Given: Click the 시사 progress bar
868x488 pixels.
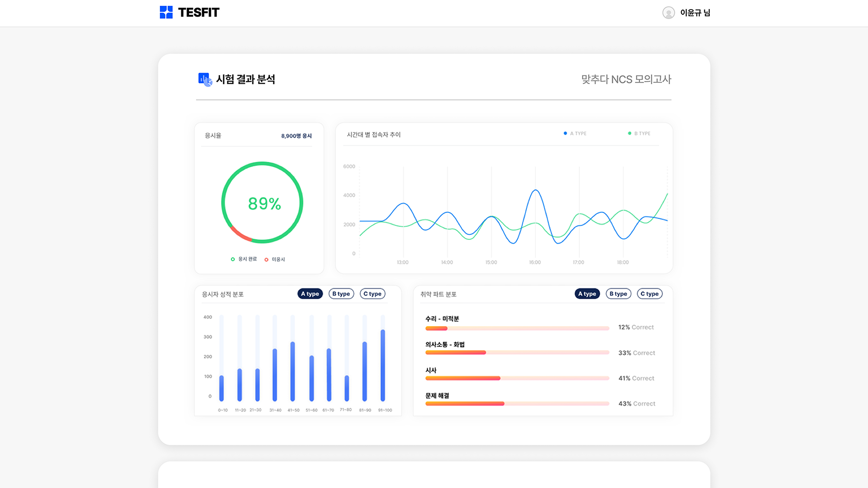Looking at the screenshot, I should coord(517,378).
